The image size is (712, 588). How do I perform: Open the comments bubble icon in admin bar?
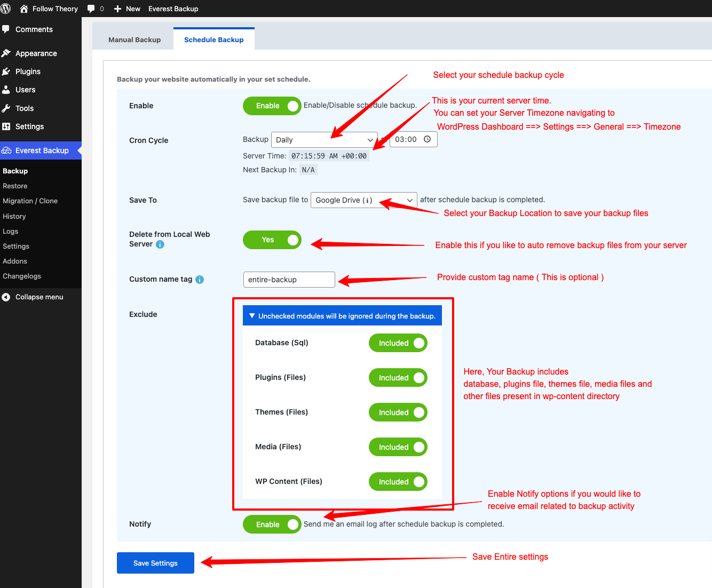click(91, 9)
